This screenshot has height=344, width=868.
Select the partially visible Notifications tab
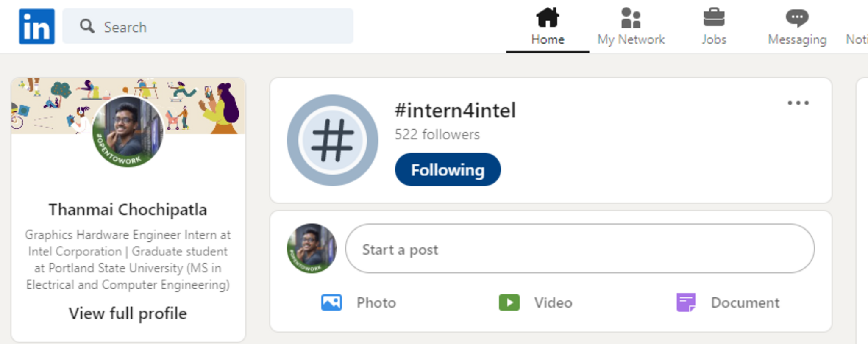[857, 39]
